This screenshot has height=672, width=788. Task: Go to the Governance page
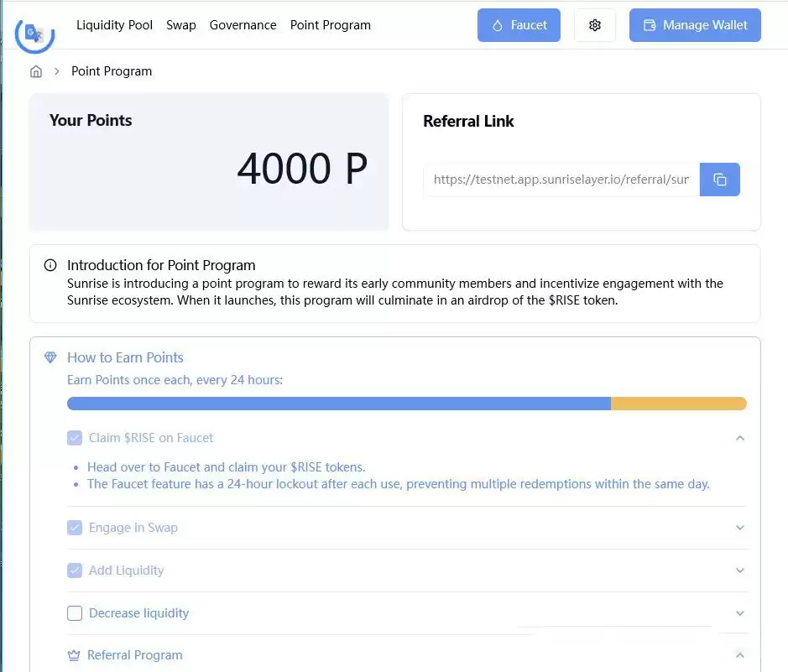pyautogui.click(x=243, y=25)
